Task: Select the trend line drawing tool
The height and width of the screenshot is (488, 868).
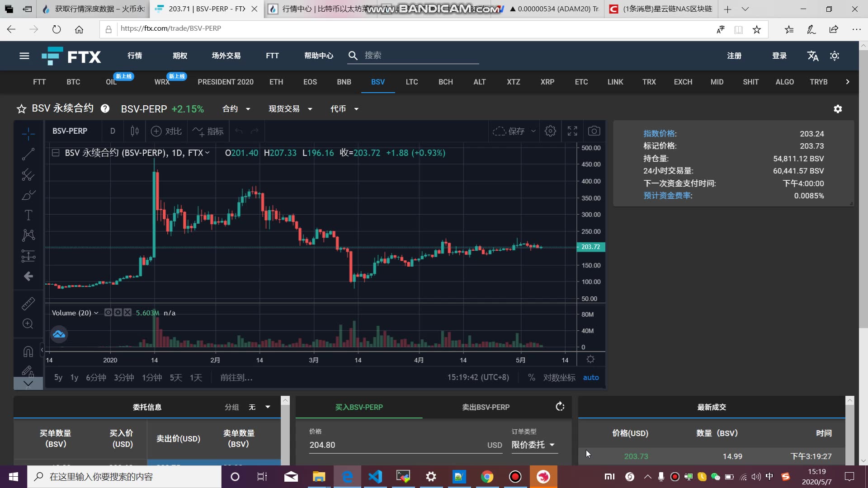Action: 28,154
